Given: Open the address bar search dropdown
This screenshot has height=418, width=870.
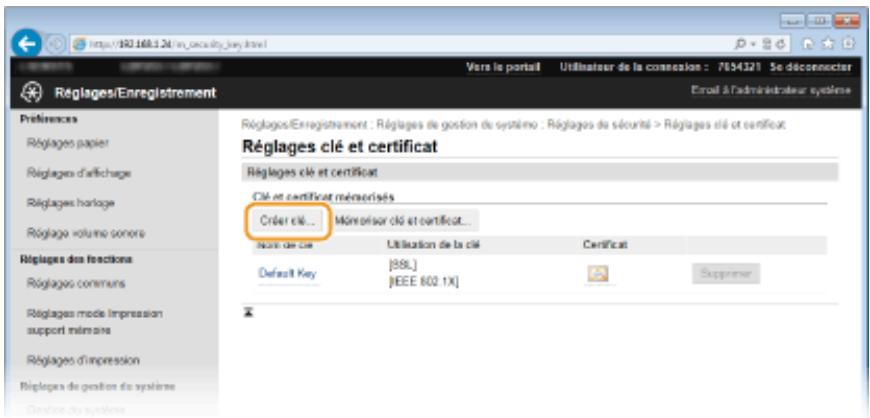Looking at the screenshot, I should 746,44.
